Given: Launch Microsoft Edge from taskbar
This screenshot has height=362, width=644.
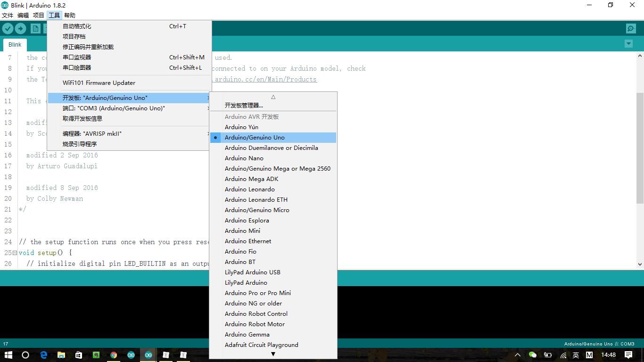Looking at the screenshot, I should 43,355.
